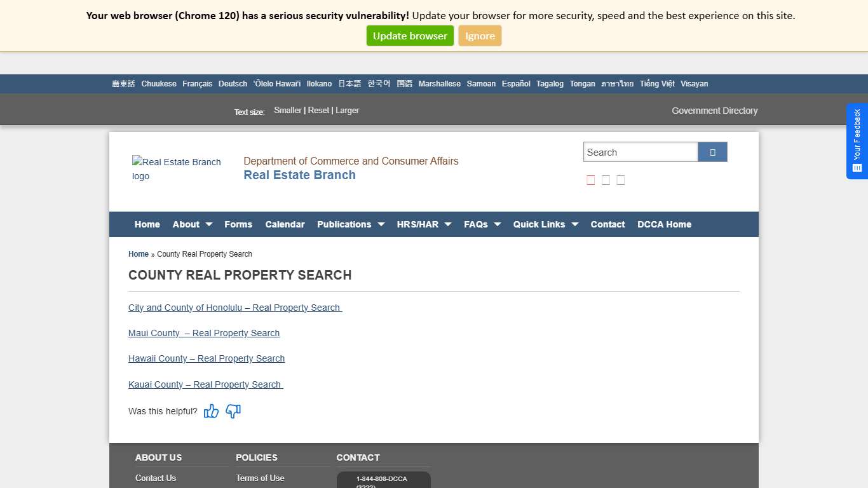Expand the Publications dropdown menu
This screenshot has width=868, height=488.
coord(351,224)
